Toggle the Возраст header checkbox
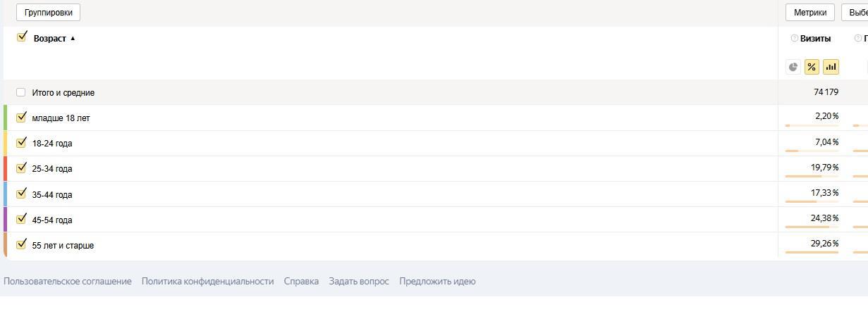 pyautogui.click(x=22, y=37)
